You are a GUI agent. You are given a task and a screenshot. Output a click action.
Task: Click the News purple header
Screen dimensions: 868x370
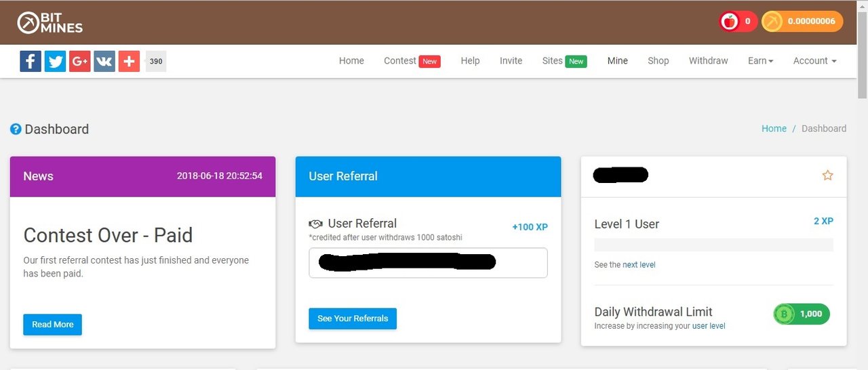pos(142,177)
